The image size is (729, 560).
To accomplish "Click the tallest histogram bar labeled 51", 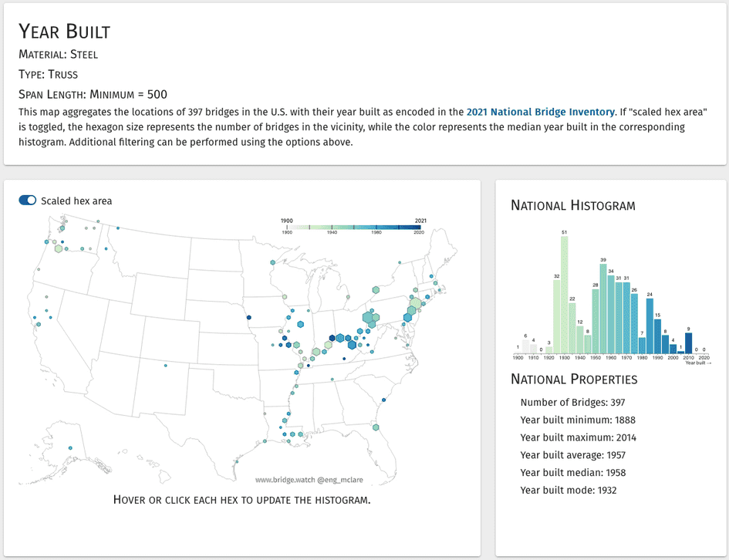I will (x=564, y=295).
